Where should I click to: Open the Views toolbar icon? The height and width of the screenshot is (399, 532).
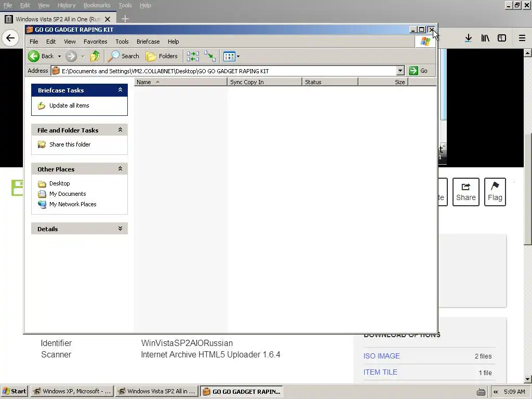pos(229,56)
